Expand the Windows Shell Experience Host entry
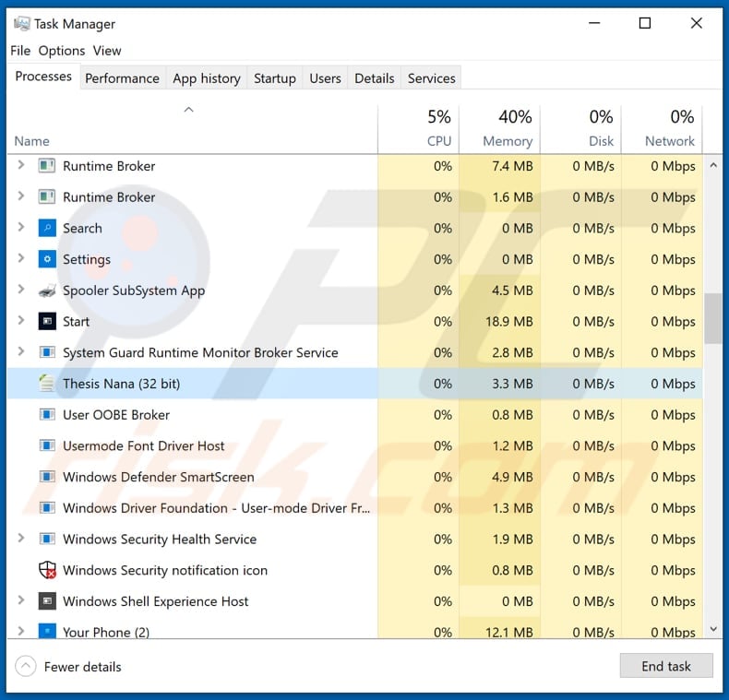 (20, 600)
